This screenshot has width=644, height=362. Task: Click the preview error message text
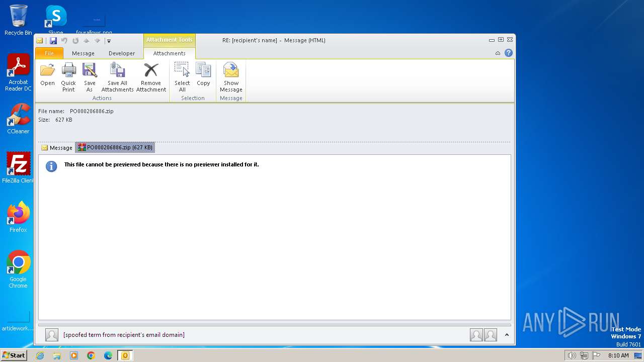pyautogui.click(x=162, y=164)
